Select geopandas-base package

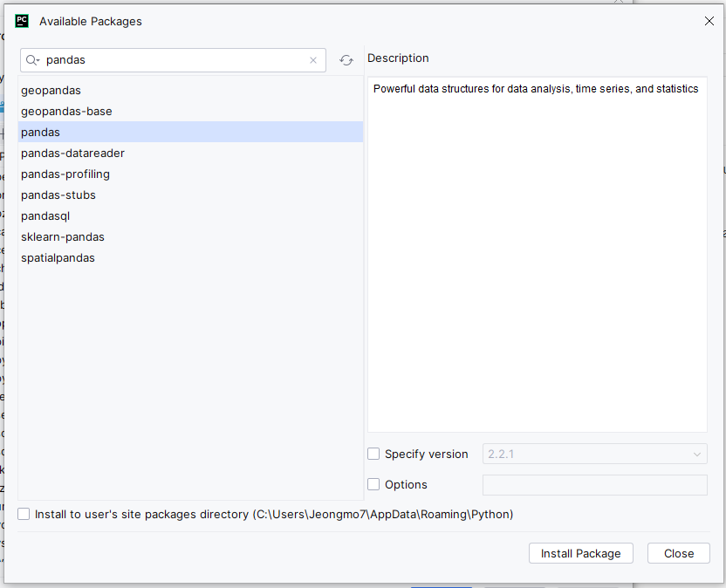tap(190, 111)
